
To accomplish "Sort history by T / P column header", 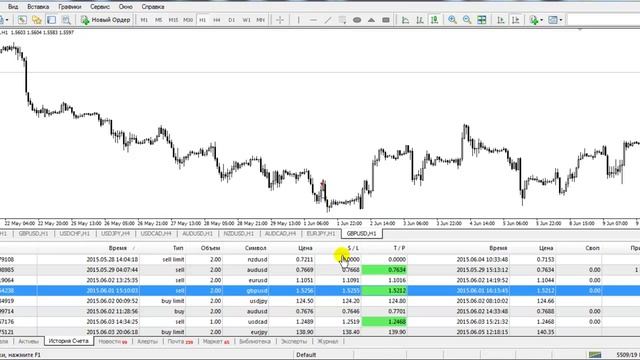I will 399,248.
